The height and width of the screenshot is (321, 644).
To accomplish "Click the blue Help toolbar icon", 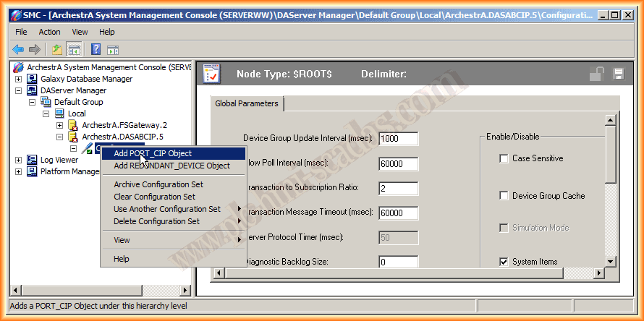I will 96,49.
